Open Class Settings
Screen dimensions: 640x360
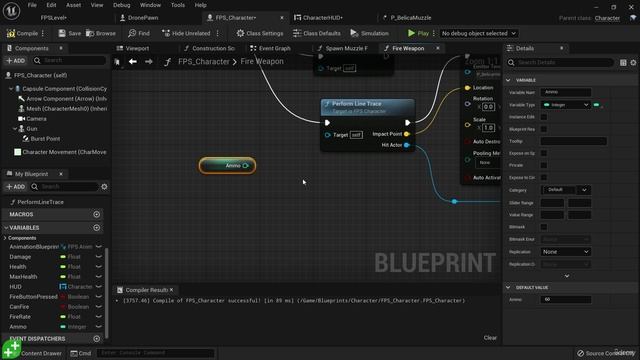(x=260, y=33)
